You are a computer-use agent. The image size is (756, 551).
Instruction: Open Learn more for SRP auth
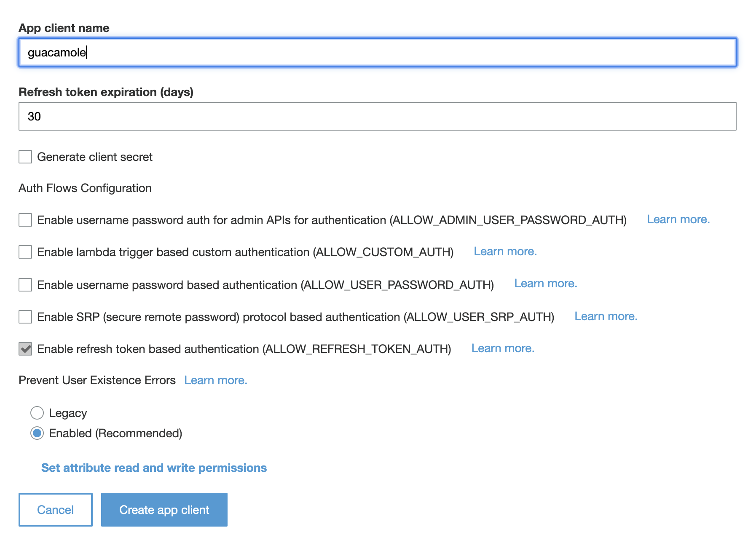click(x=606, y=316)
